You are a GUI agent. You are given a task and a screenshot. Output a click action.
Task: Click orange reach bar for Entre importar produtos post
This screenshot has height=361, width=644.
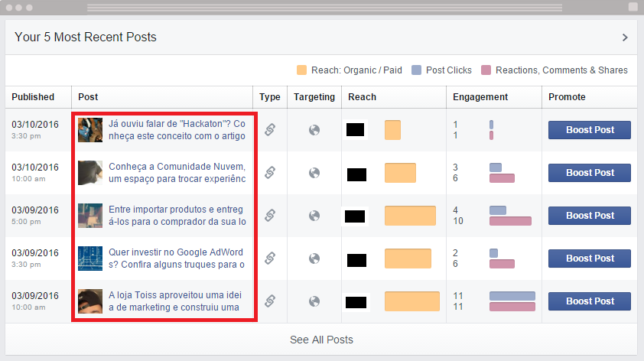click(x=410, y=216)
